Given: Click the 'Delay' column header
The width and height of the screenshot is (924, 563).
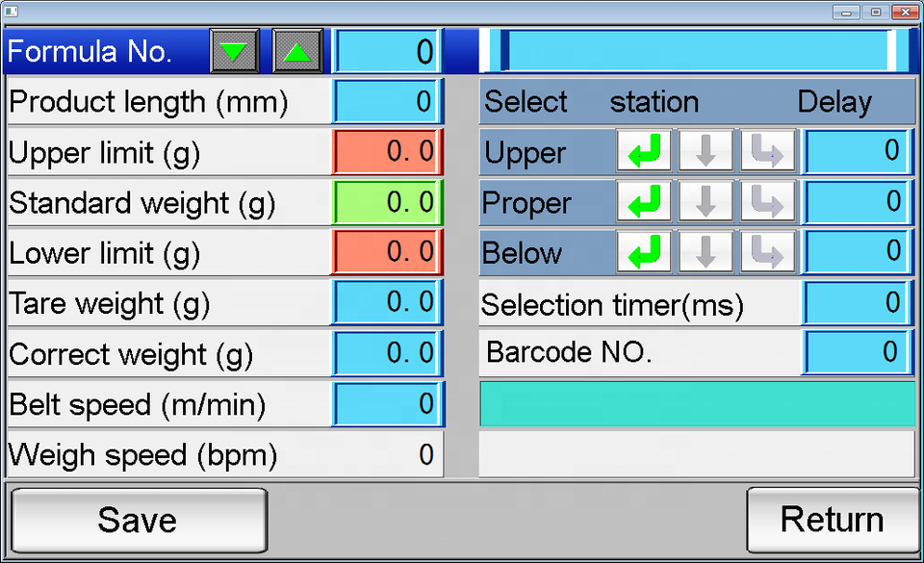Looking at the screenshot, I should coord(834,102).
